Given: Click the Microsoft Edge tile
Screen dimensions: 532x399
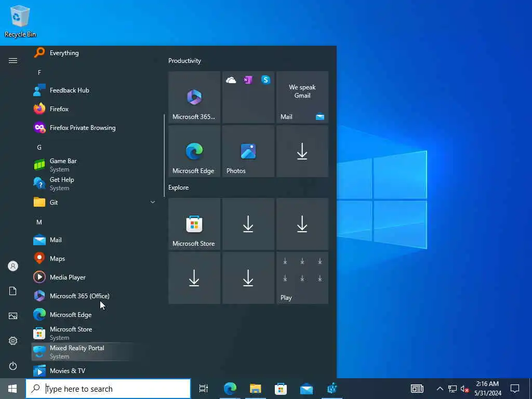Looking at the screenshot, I should [194, 151].
